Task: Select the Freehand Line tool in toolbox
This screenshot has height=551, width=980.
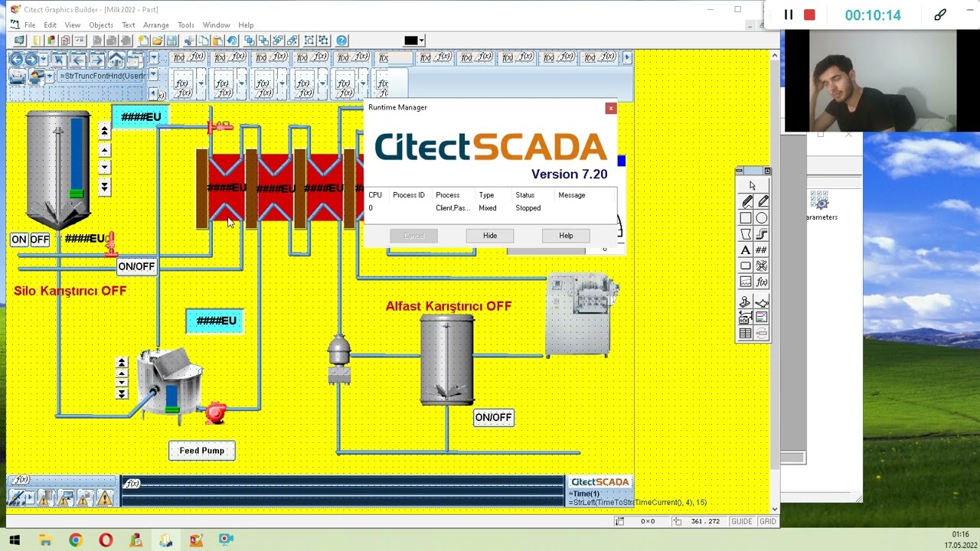Action: tap(746, 202)
